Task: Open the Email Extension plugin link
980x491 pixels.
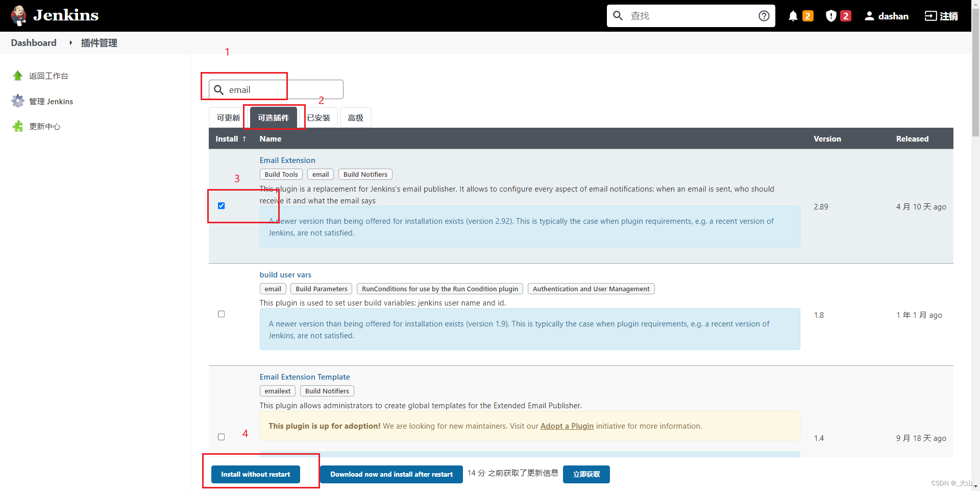Action: 287,160
